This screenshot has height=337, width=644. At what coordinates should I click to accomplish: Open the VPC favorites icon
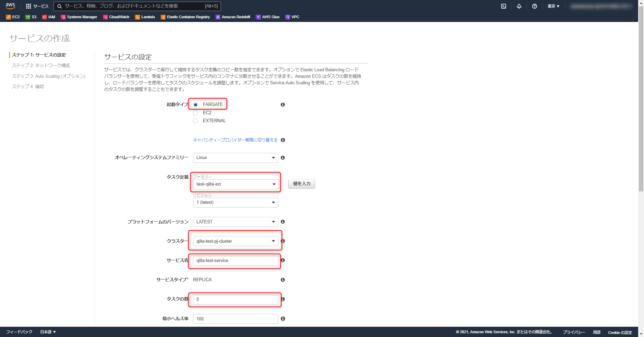point(292,17)
